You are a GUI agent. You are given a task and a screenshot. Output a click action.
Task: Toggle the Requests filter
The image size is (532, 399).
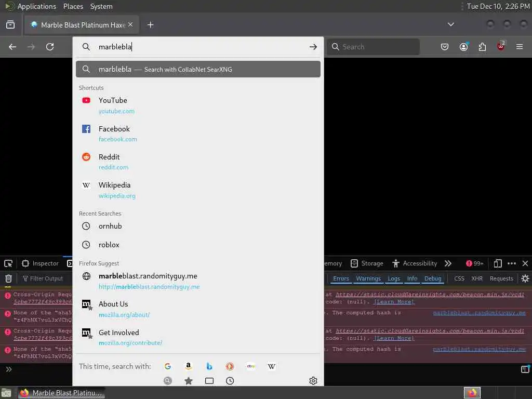501,278
